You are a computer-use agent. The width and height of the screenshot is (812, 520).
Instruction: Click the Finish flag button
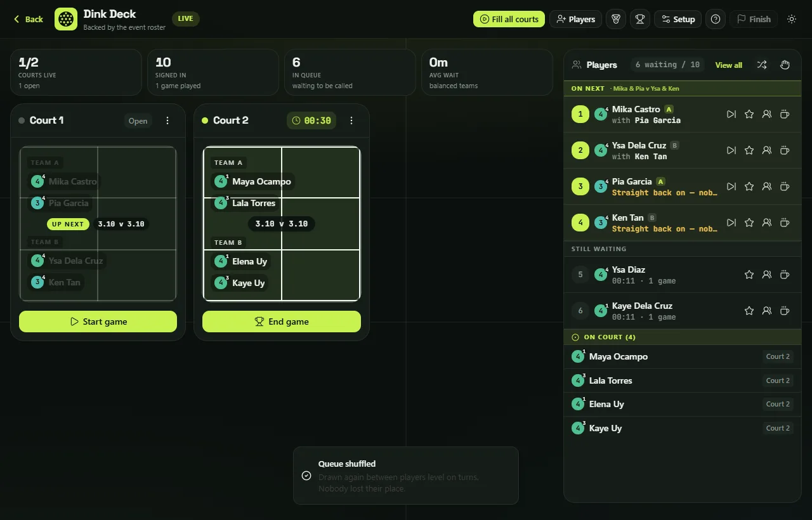754,19
